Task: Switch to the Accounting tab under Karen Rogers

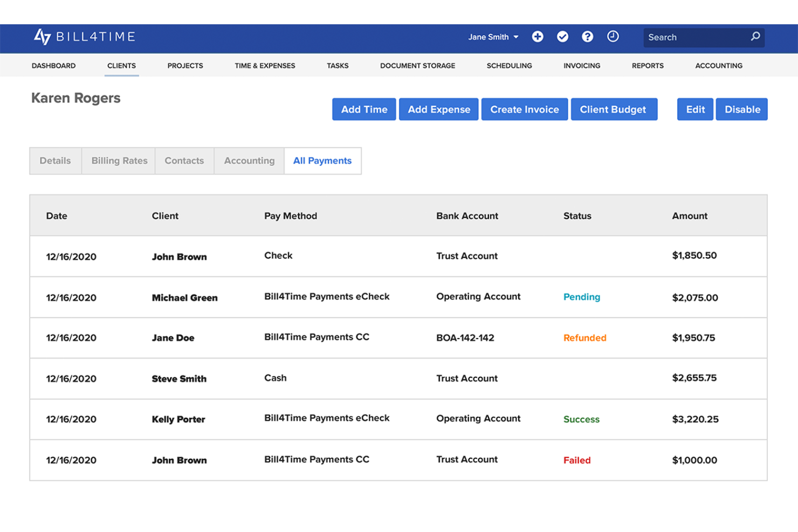Action: click(x=249, y=161)
